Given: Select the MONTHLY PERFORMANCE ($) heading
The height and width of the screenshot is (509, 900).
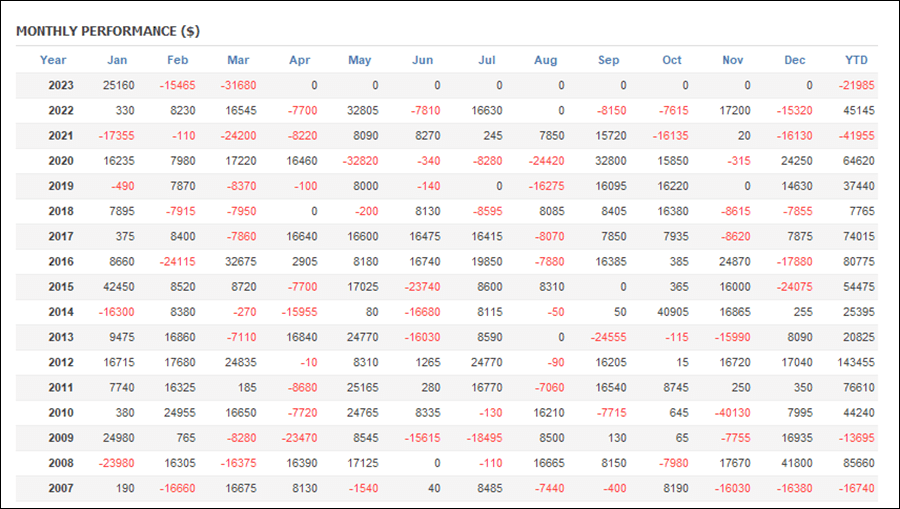Looking at the screenshot, I should (x=108, y=31).
